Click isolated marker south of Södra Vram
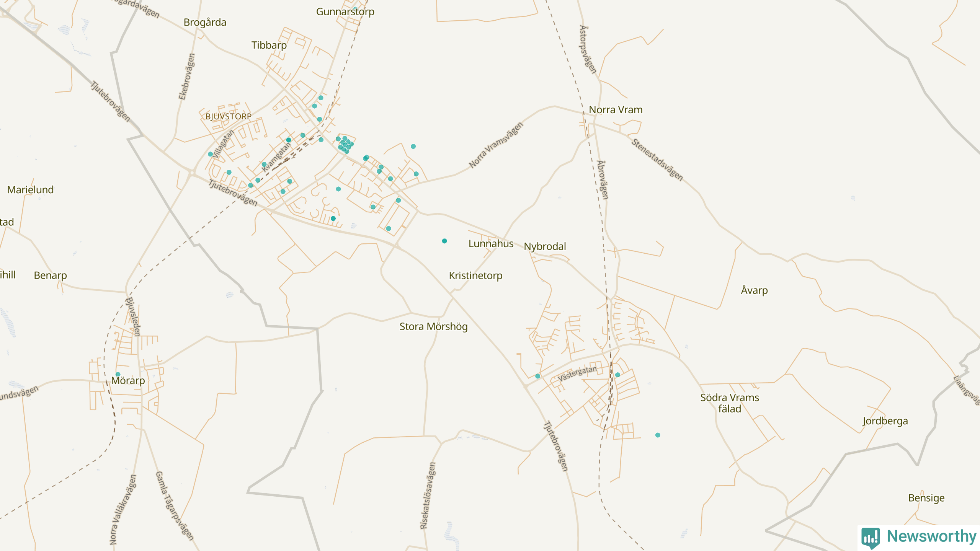This screenshot has height=551, width=980. tap(658, 435)
